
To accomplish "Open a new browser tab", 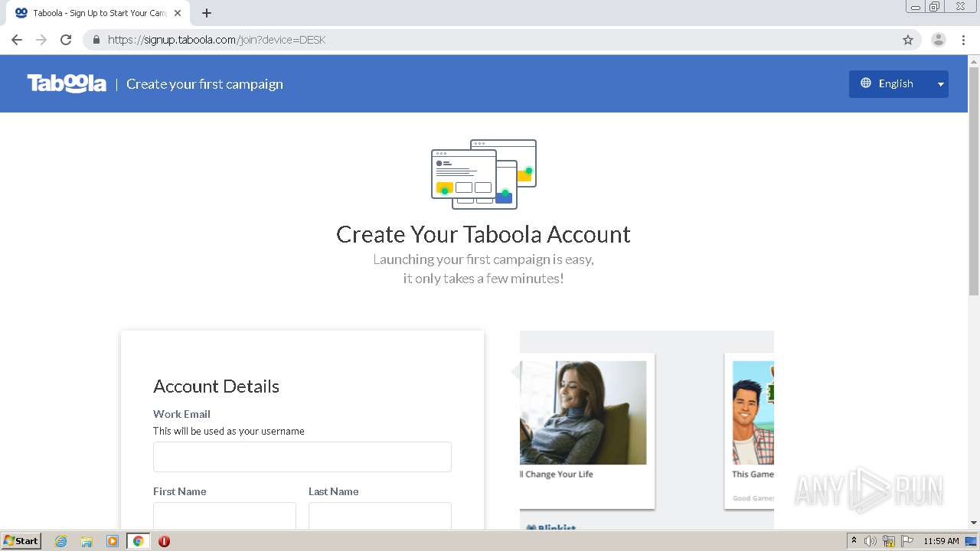I will click(207, 13).
